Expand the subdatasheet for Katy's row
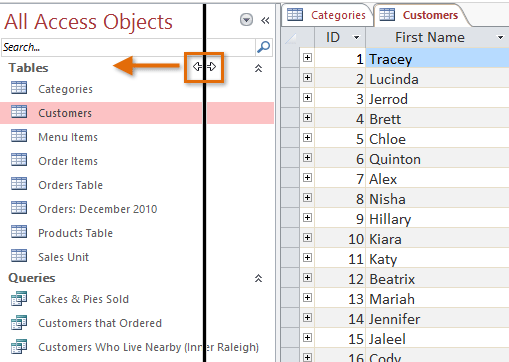 (307, 258)
